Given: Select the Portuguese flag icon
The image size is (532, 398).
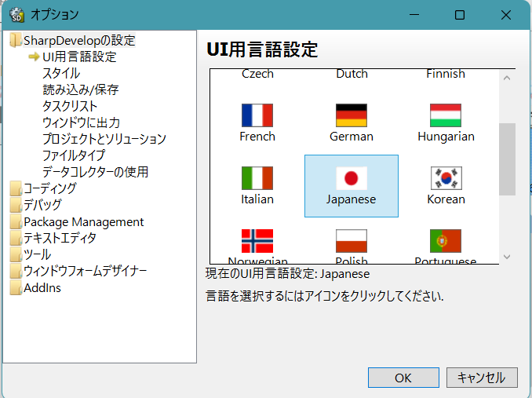Looking at the screenshot, I should pos(445,241).
